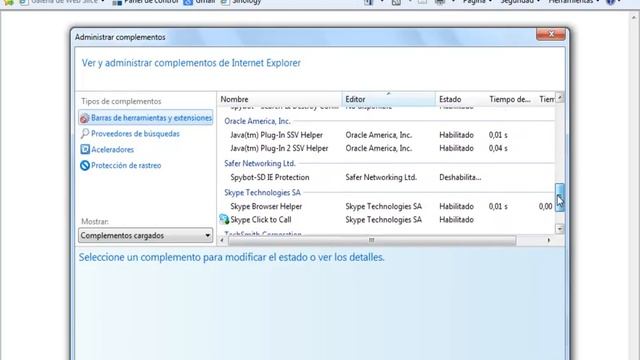Viewport: 640px width, 360px height.
Task: Sort add-ons by Estado column
Action: 460,99
